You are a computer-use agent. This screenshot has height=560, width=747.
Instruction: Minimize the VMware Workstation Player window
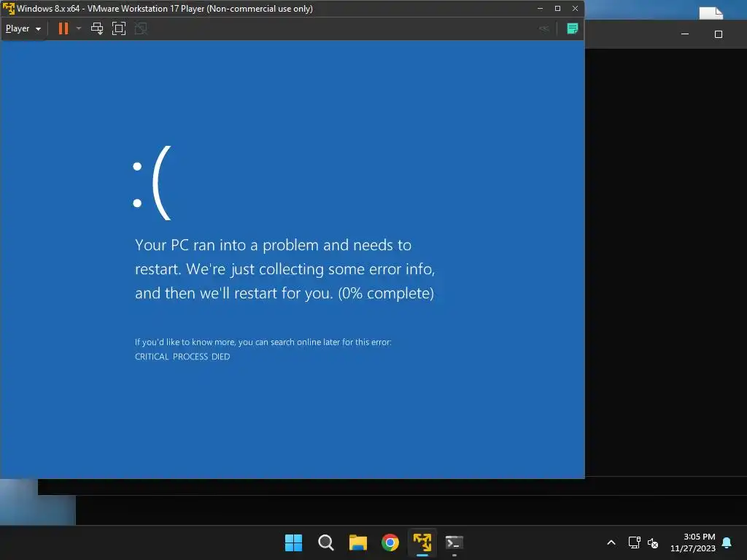[x=540, y=9]
